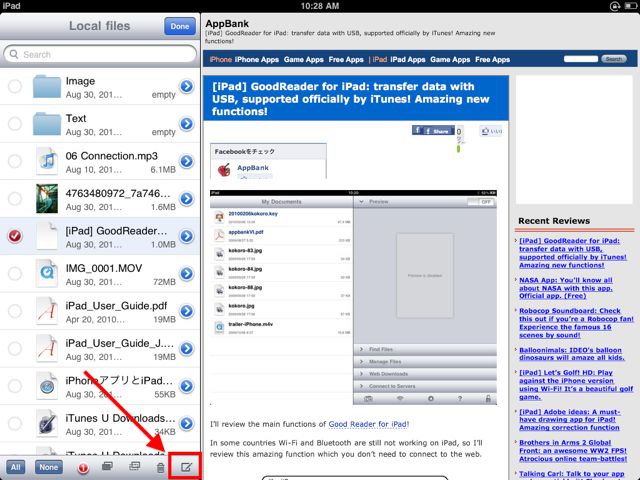Check the iPad_User_Guide_J file circle
The image size is (640, 480).
pyautogui.click(x=15, y=348)
